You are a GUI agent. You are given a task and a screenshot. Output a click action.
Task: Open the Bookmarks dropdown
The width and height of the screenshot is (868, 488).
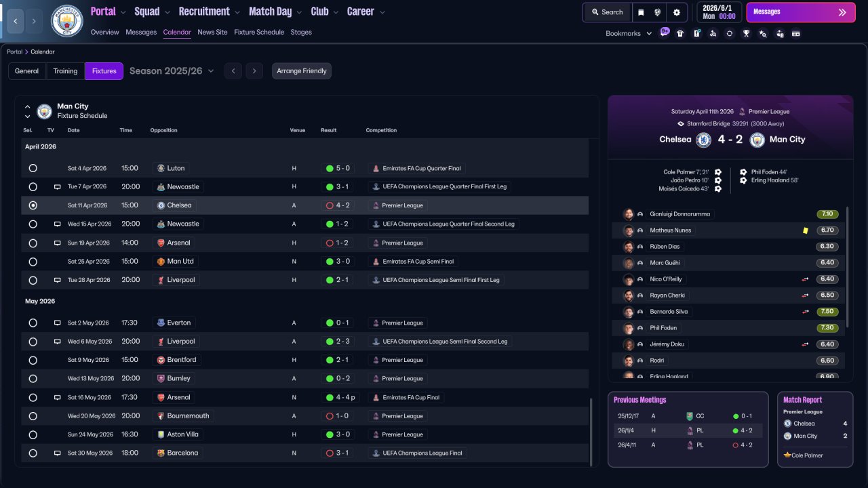(629, 33)
